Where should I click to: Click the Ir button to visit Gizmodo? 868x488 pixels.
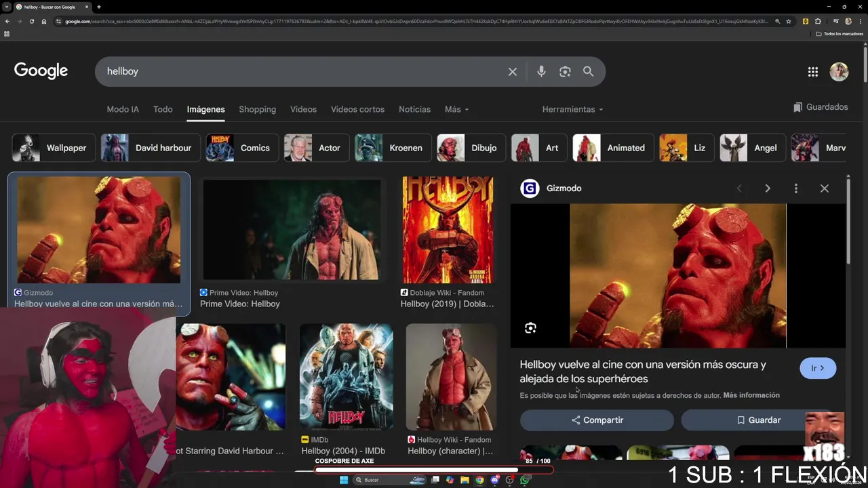pos(818,368)
